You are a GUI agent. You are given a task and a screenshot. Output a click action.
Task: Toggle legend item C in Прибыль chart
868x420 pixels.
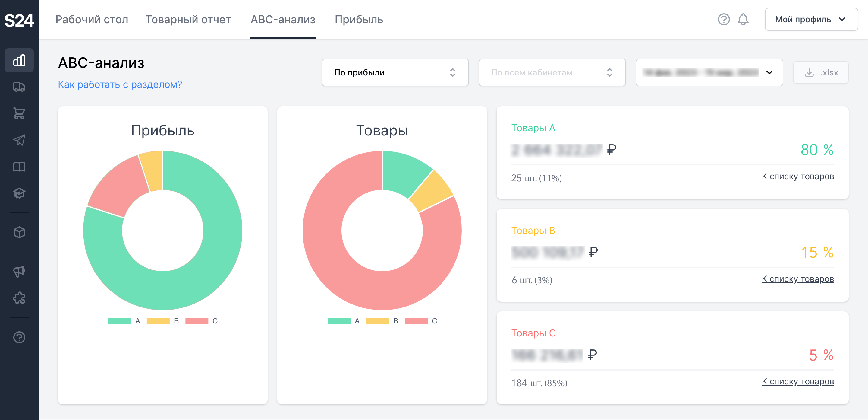pyautogui.click(x=202, y=321)
